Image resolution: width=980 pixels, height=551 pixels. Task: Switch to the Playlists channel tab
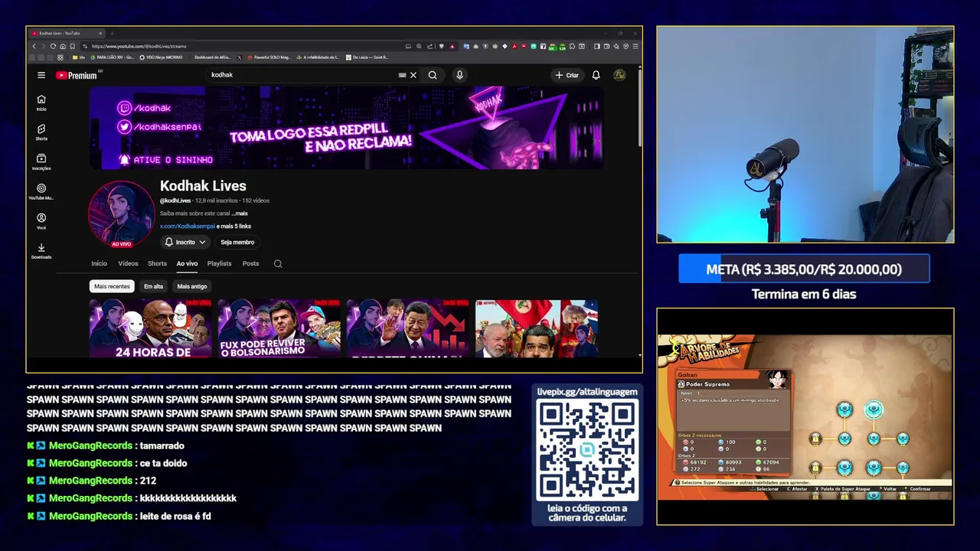[219, 263]
